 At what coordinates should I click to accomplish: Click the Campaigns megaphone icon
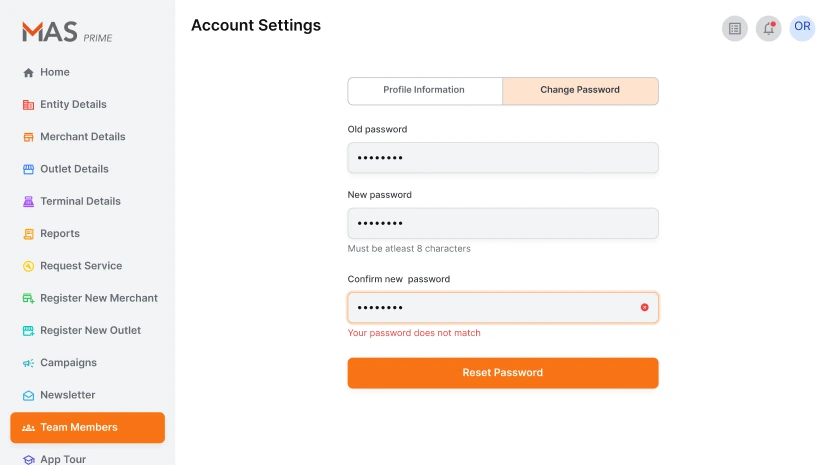coord(28,363)
